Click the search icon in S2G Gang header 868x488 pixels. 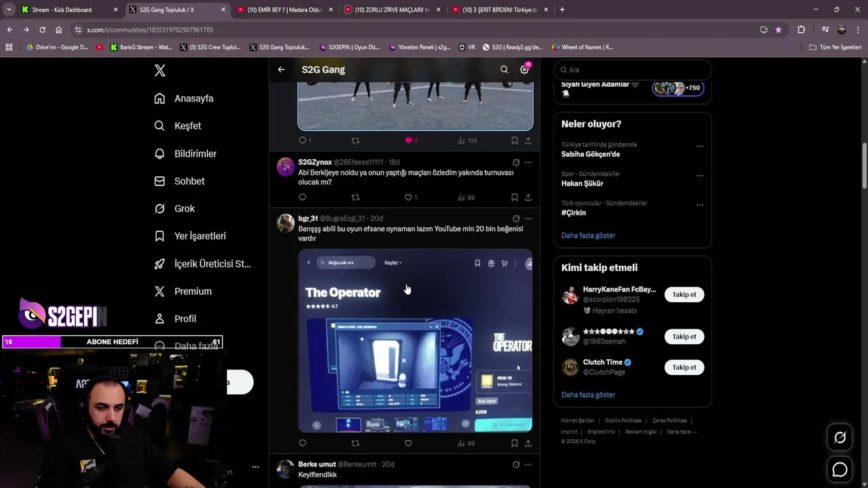click(504, 70)
